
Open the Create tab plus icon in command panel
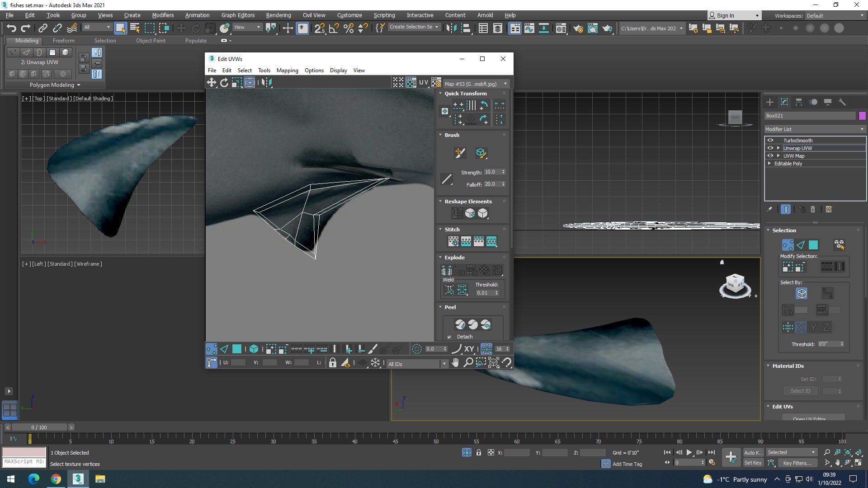(770, 102)
